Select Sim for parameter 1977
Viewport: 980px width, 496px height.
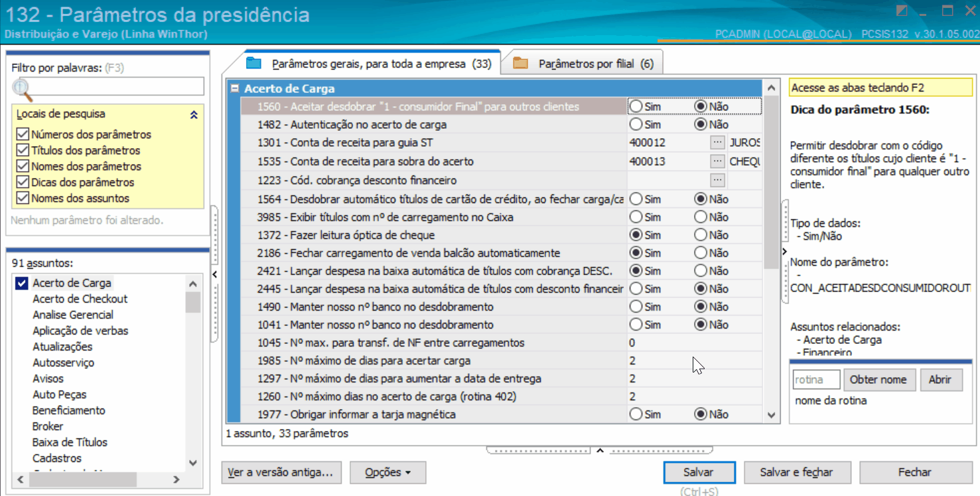coord(636,414)
